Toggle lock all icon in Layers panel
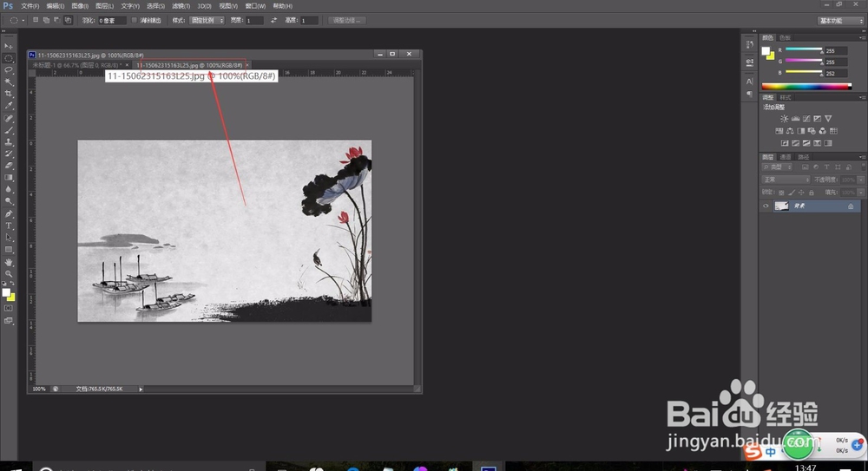Screen dimensions: 868x471 [x=812, y=193]
